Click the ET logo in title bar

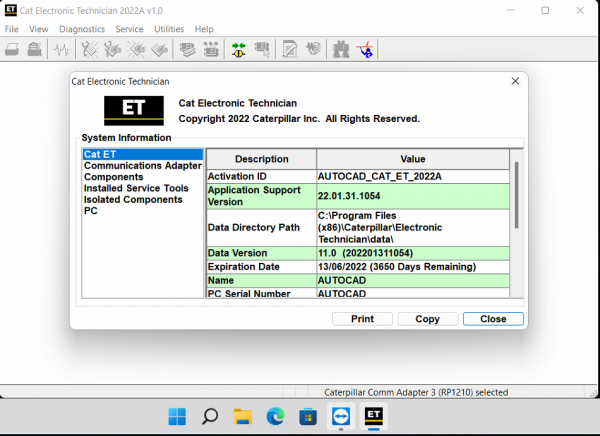point(10,10)
